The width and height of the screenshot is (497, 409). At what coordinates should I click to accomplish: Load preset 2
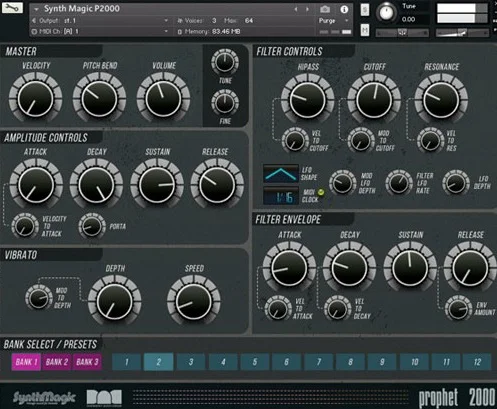(x=159, y=362)
